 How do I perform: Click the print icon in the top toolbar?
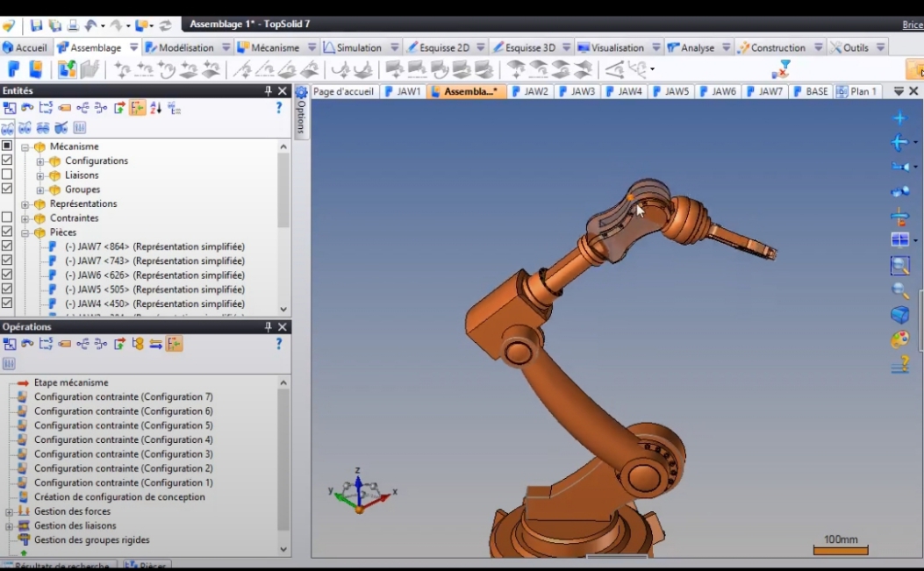pos(73,25)
